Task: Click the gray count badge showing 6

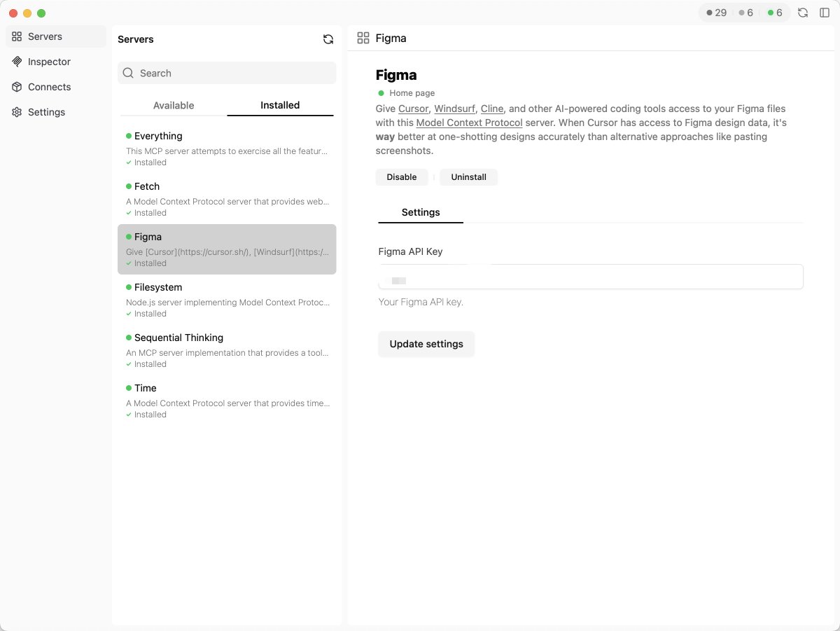Action: [745, 12]
